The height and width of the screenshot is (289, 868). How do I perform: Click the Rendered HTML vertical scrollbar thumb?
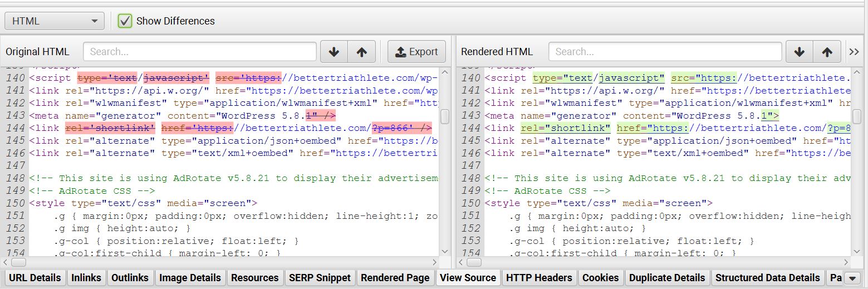[857, 116]
